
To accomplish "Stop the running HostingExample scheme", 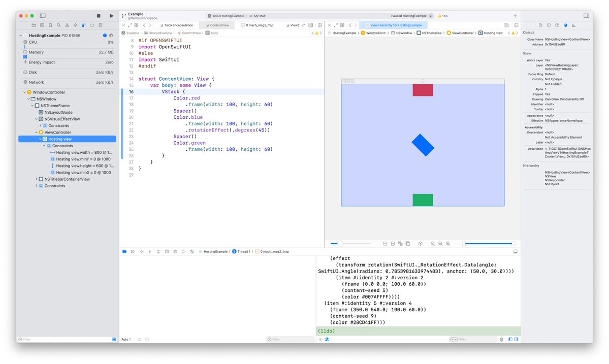I will (x=98, y=16).
